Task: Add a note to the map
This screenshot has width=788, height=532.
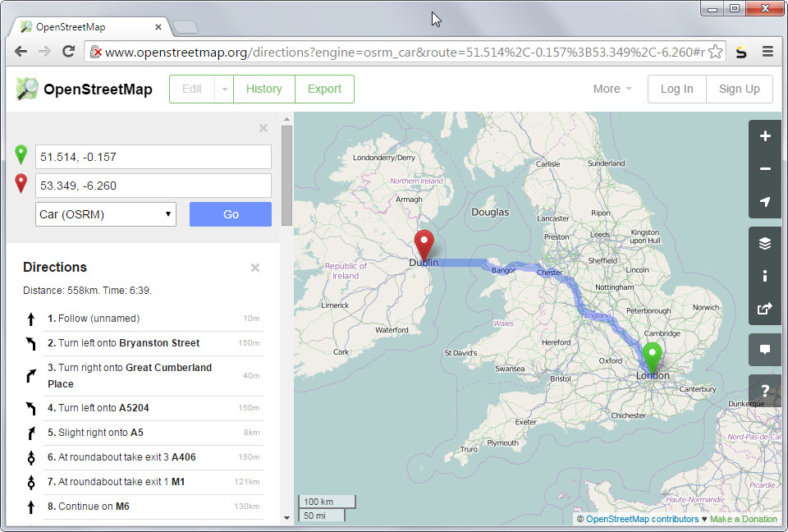Action: coord(765,350)
